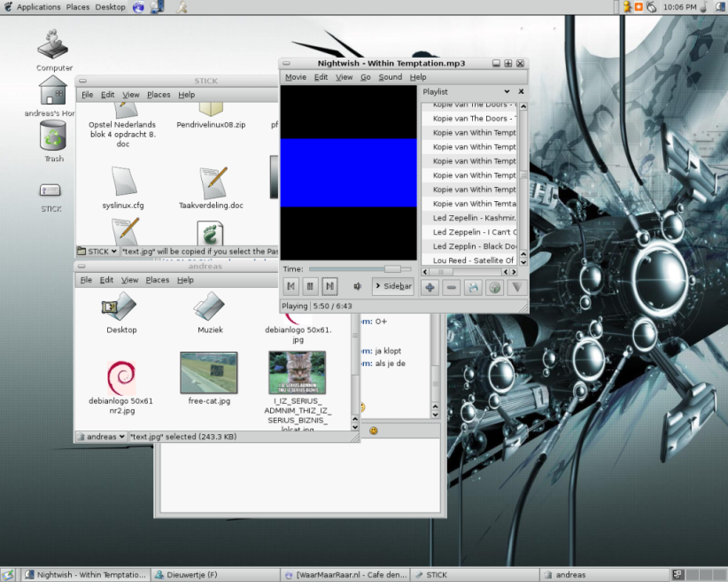This screenshot has width=728, height=582.
Task: Click the volume speaker icon
Action: (x=358, y=286)
